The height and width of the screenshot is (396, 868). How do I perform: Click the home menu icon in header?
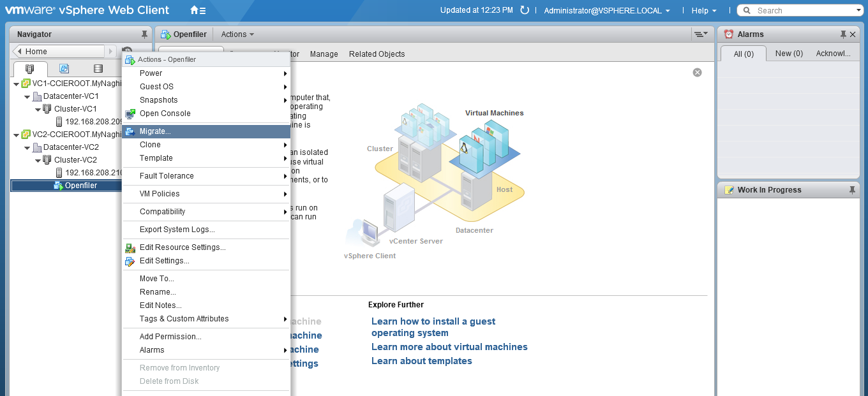197,10
